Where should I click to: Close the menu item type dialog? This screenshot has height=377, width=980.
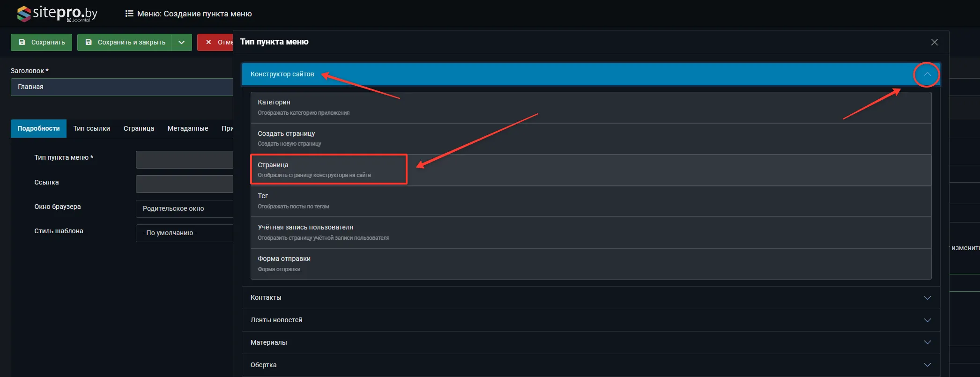[x=934, y=42]
